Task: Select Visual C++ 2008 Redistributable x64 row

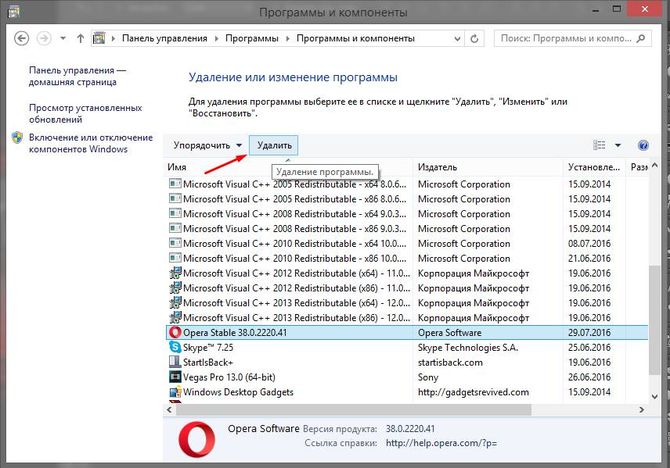Action: [407, 214]
